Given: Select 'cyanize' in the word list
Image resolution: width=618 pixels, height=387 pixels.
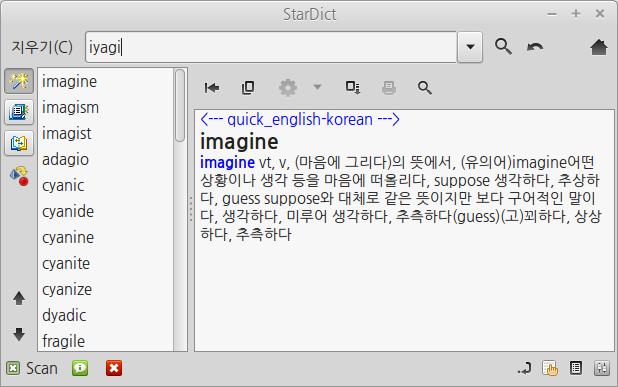Looking at the screenshot, I should (x=106, y=290).
